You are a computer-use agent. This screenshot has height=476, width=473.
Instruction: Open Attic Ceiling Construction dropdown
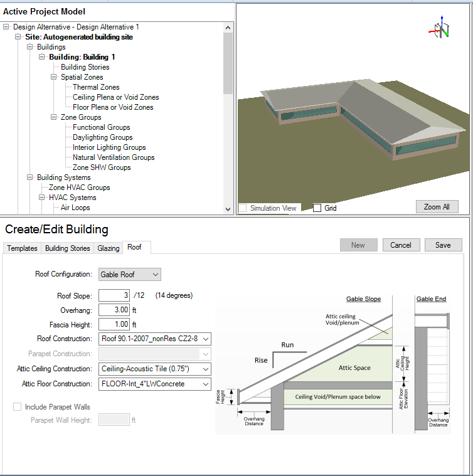click(x=155, y=369)
